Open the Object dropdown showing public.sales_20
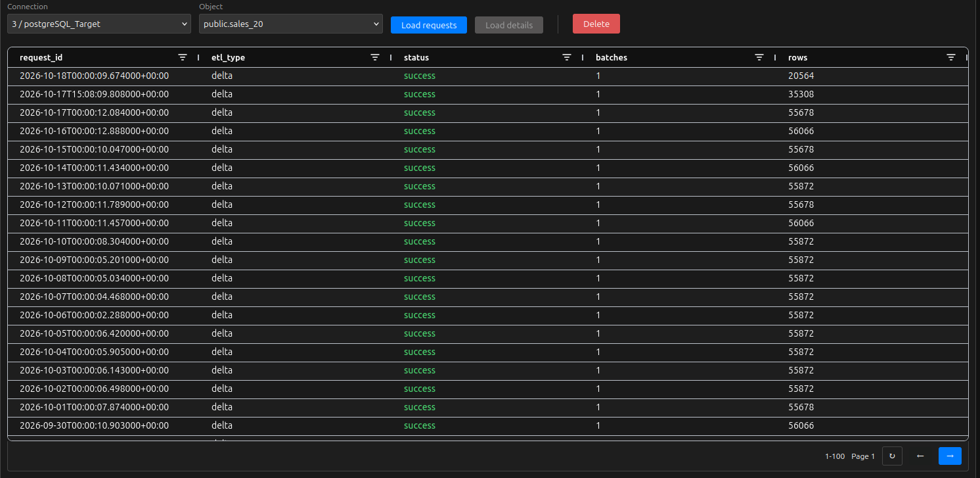Viewport: 980px width, 478px height. (291, 24)
